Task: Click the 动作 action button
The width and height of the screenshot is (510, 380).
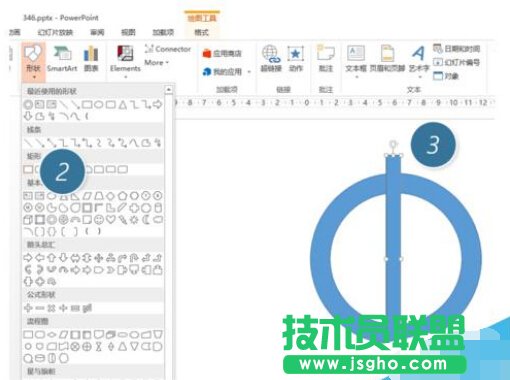Action: pos(296,59)
